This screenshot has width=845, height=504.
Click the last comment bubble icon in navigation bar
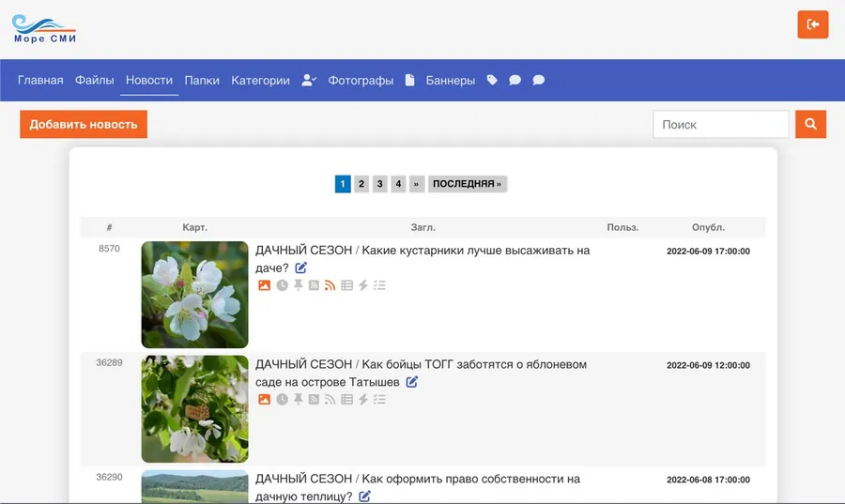click(538, 80)
